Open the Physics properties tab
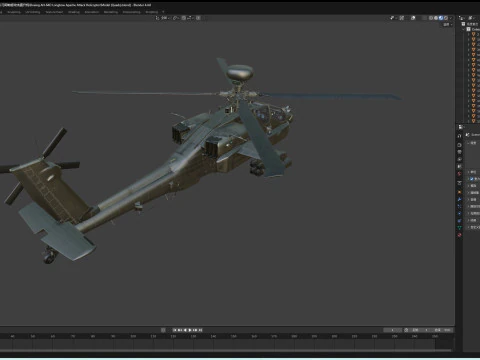480x360 pixels. 459,213
